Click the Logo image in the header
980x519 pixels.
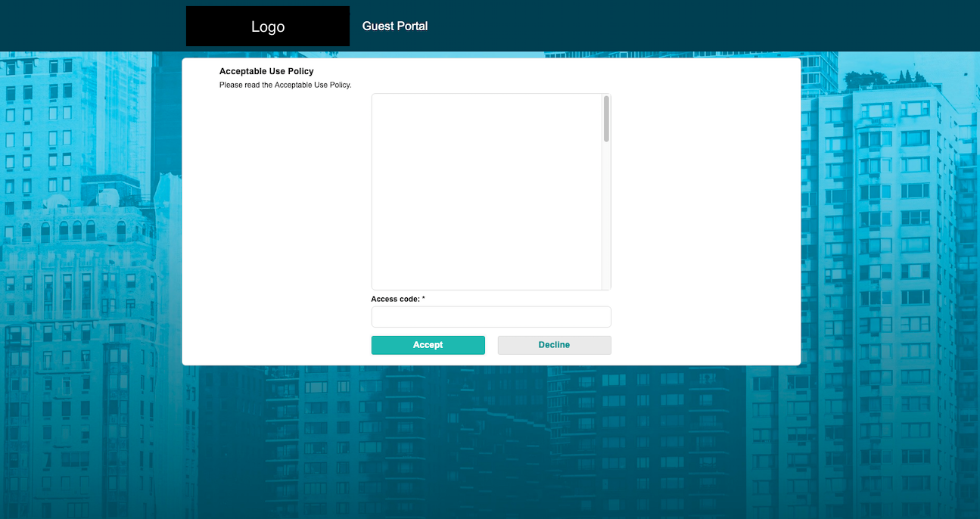[267, 26]
